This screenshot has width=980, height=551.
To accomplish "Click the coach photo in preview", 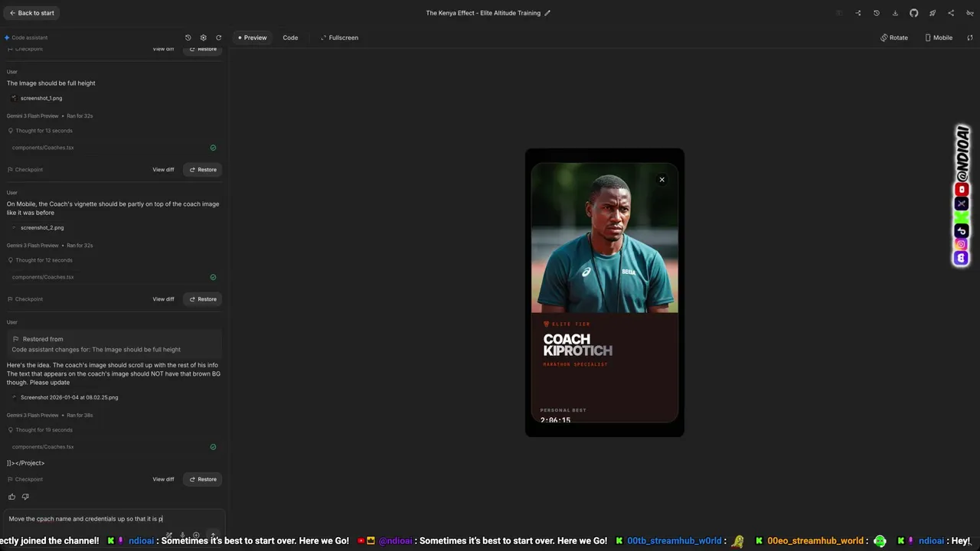I will click(x=604, y=238).
